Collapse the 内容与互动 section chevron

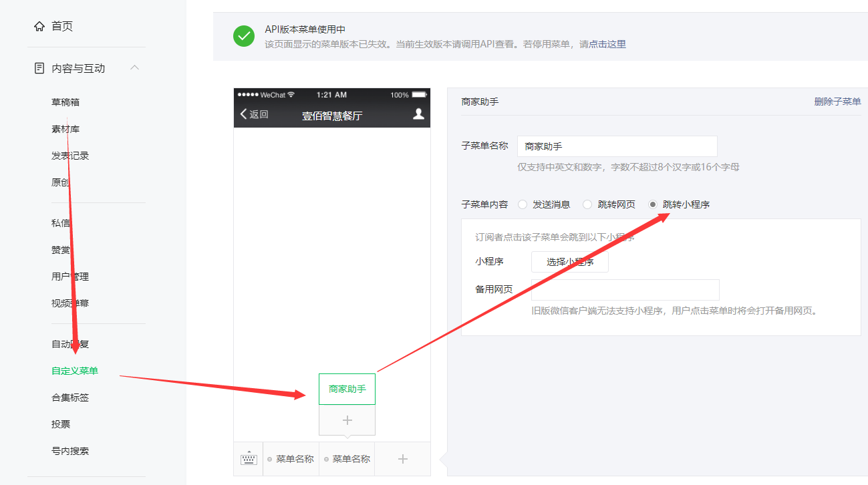(135, 67)
